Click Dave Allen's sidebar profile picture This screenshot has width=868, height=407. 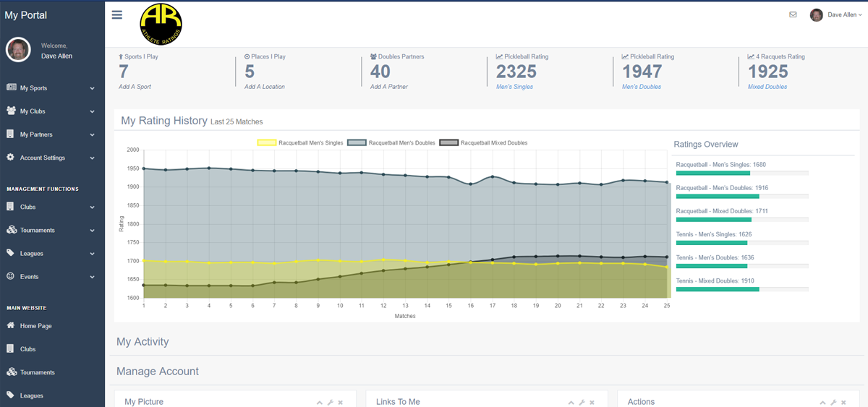18,50
